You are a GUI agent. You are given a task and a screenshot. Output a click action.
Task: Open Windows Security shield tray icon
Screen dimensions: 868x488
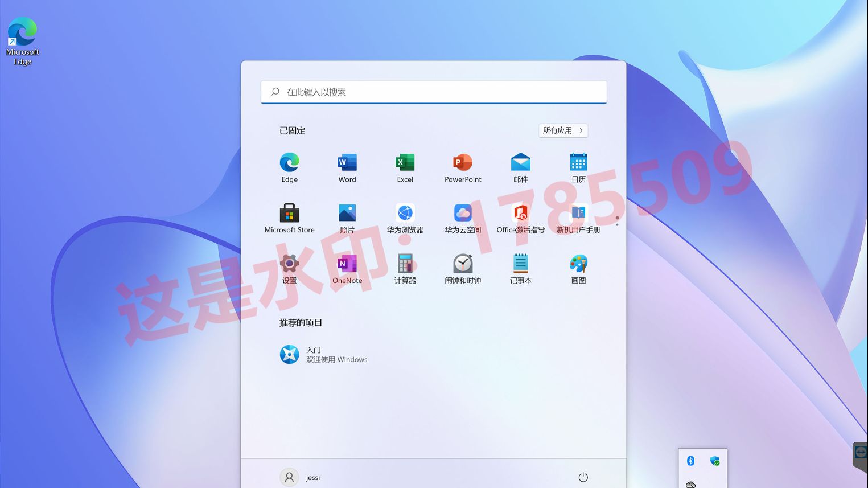(x=715, y=461)
